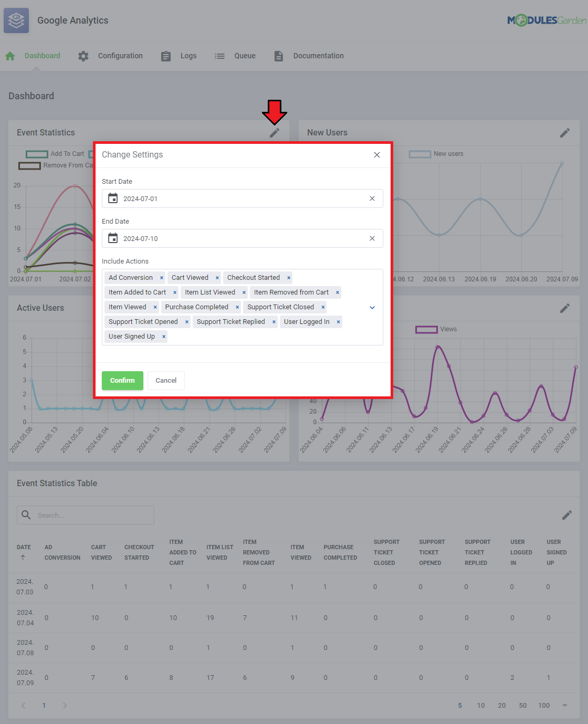Open the Dashboard home icon
This screenshot has height=724, width=588.
(10, 56)
